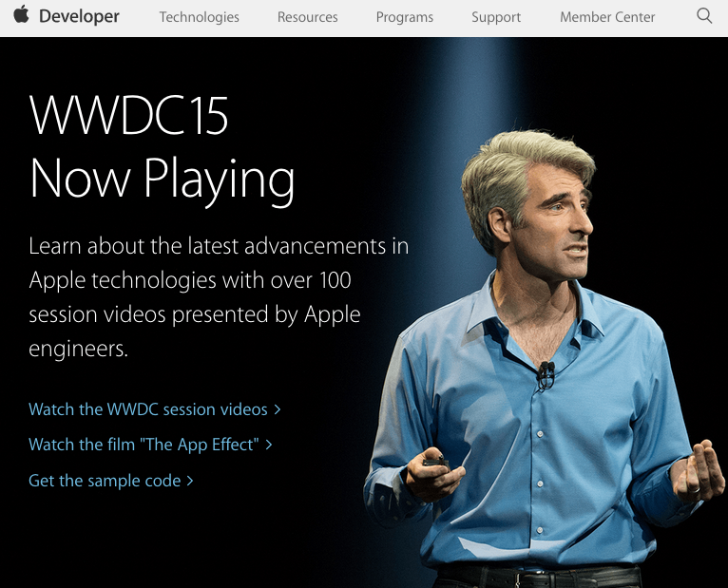Image resolution: width=728 pixels, height=588 pixels.
Task: Click the paragraph starting "Learn about the latest"
Action: pos(219,297)
